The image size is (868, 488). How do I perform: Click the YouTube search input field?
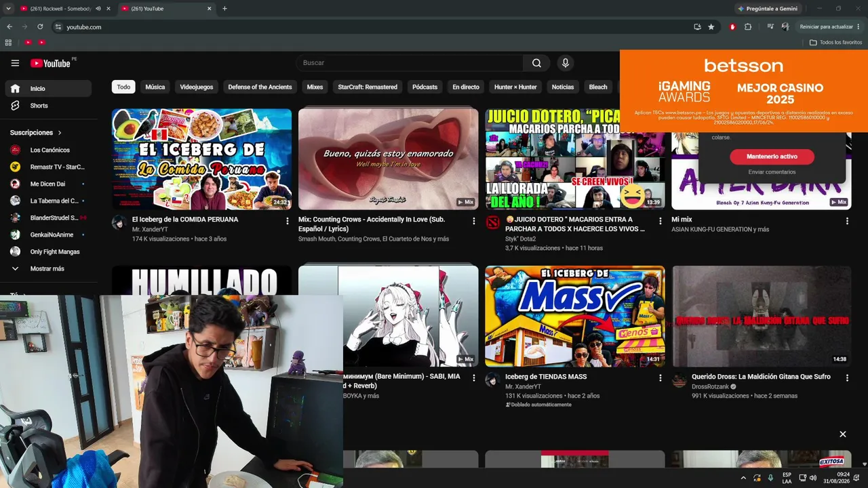(409, 63)
